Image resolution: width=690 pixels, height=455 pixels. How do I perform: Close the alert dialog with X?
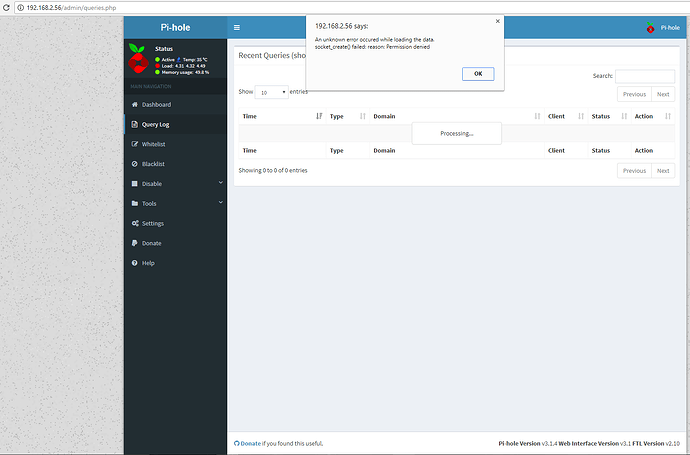pos(498,20)
